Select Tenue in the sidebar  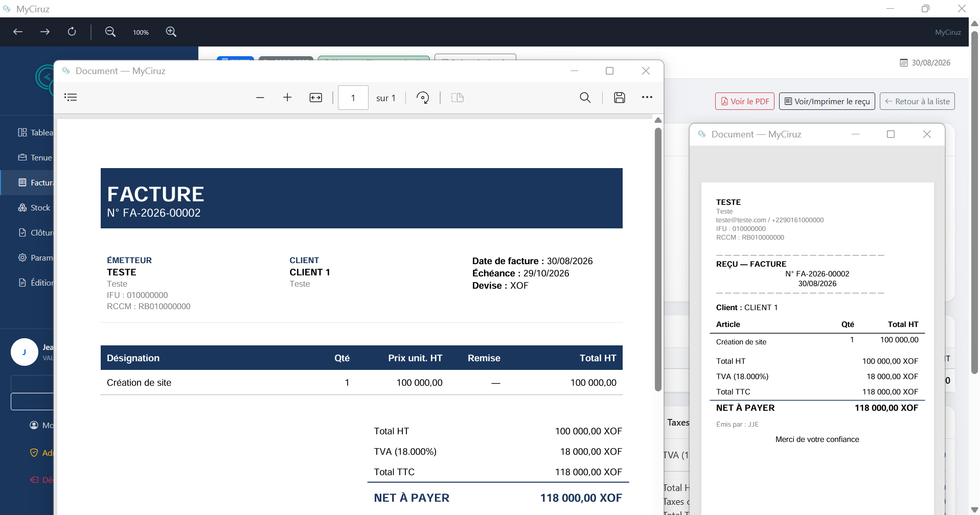click(35, 157)
